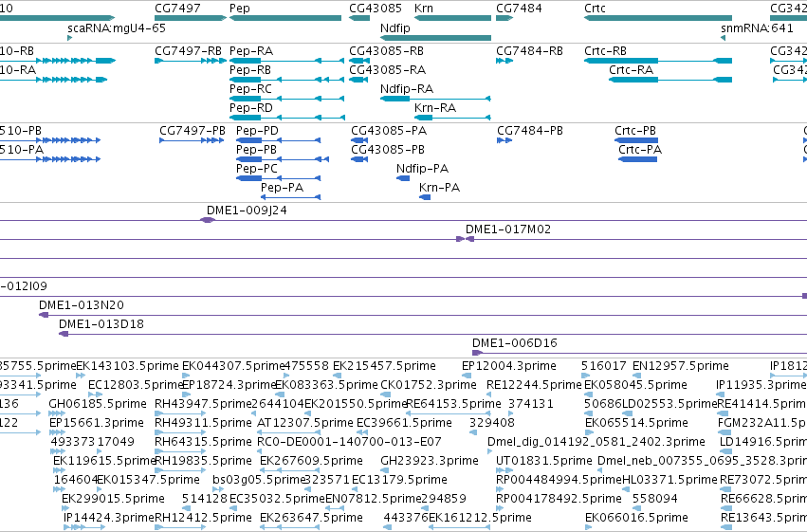Select transcript Pep-RB
The height and width of the screenshot is (532, 807).
[x=286, y=80]
